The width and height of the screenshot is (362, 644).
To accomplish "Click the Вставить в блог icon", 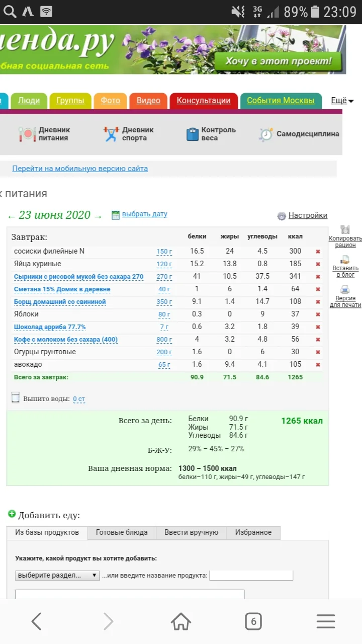I will point(345,260).
